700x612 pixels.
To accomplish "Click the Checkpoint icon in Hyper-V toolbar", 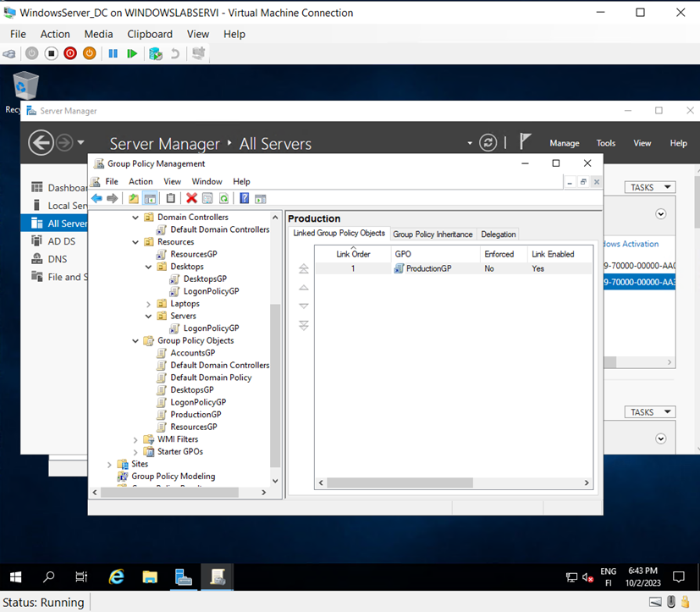I will click(156, 52).
